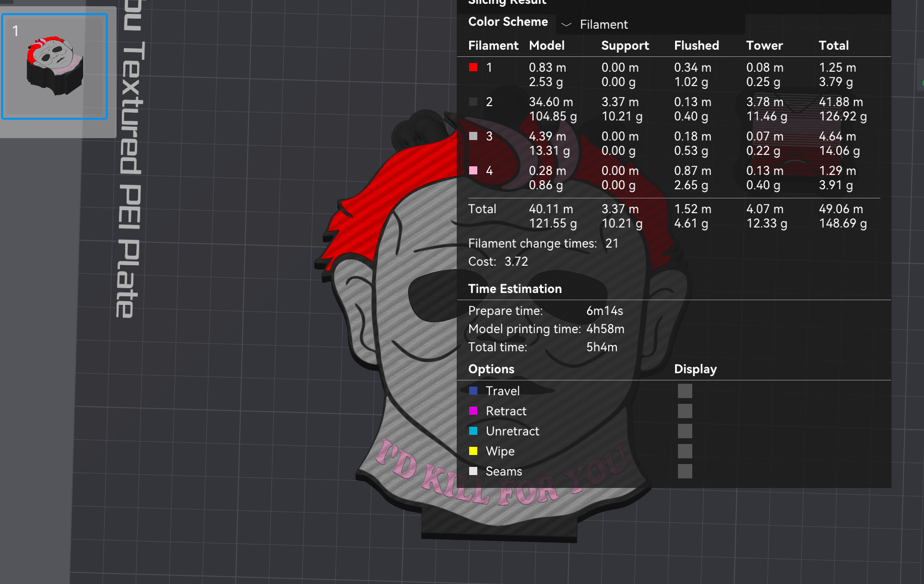This screenshot has height=584, width=924.
Task: Click the Total column header
Action: 833,45
